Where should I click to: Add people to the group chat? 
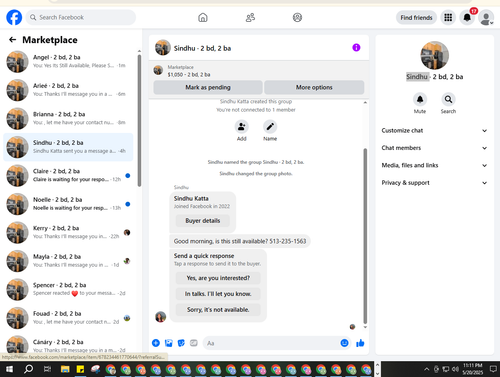pyautogui.click(x=242, y=127)
